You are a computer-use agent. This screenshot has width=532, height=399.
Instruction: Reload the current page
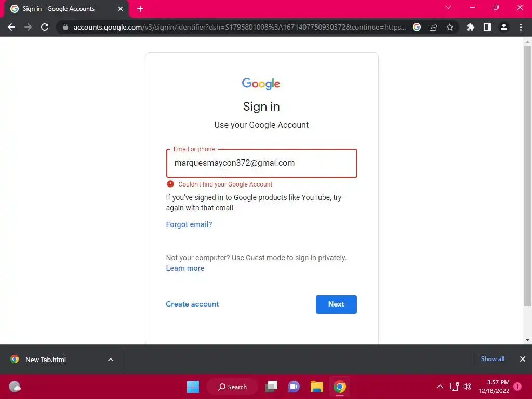click(x=45, y=27)
